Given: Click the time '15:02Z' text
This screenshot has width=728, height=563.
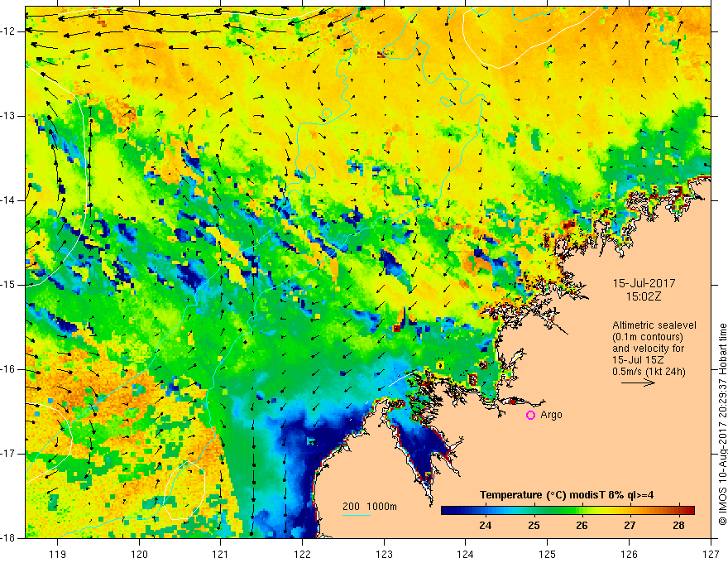Looking at the screenshot, I should point(643,296).
